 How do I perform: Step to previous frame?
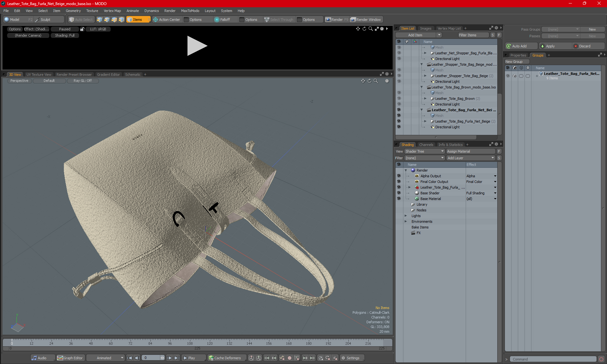pos(137,358)
